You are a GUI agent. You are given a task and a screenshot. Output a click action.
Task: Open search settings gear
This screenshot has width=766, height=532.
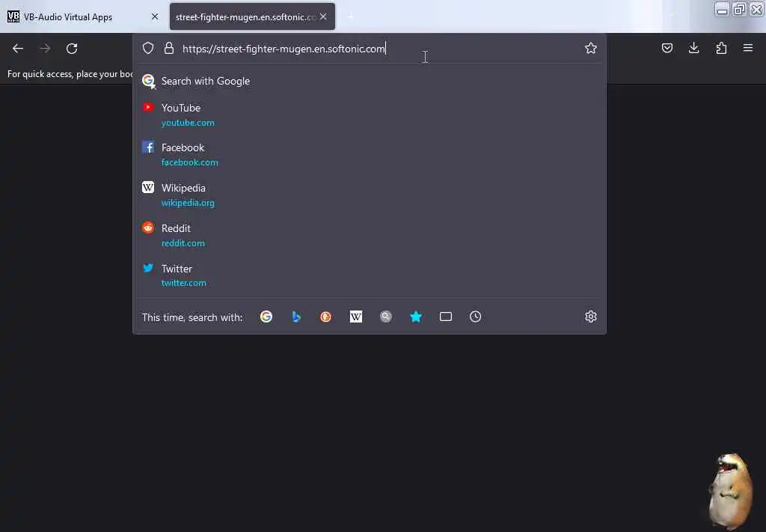click(x=591, y=317)
